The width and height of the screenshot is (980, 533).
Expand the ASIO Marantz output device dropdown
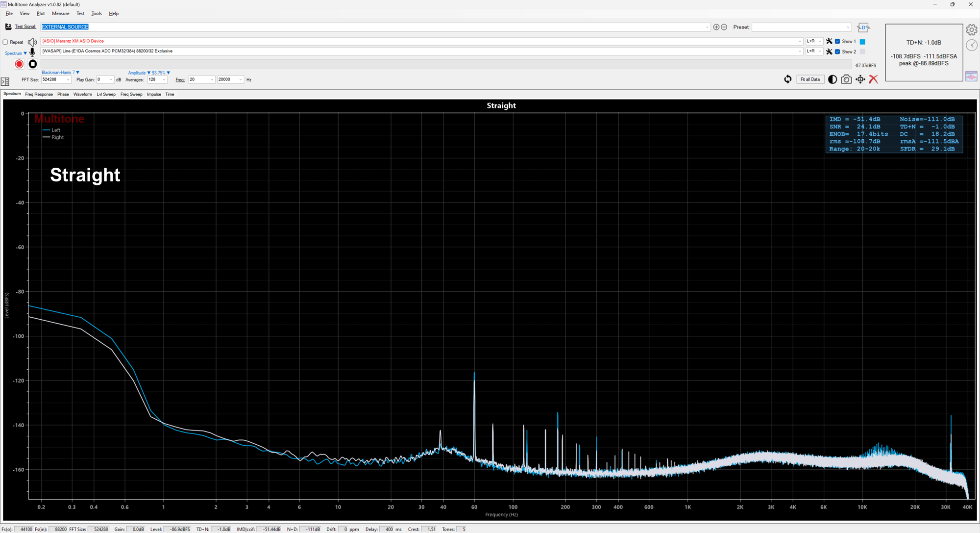pyautogui.click(x=800, y=41)
